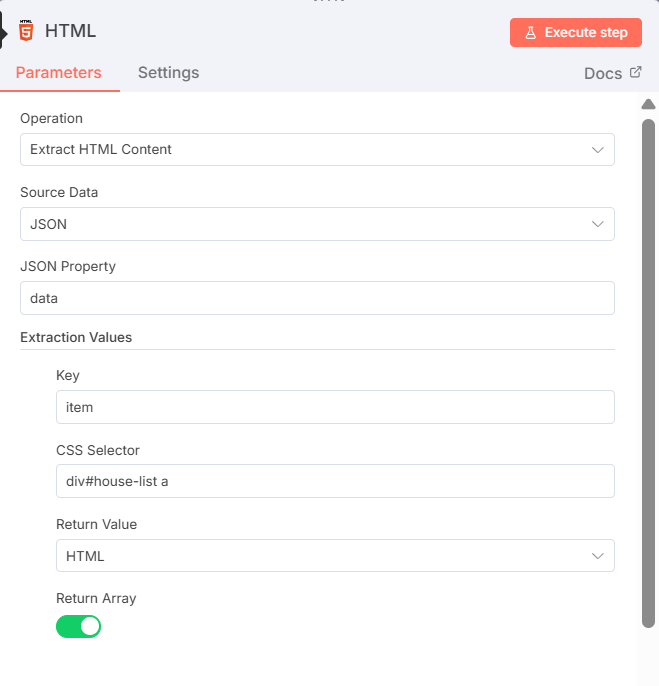Image resolution: width=659 pixels, height=686 pixels.
Task: Disable the Return Array toggle
Action: 79,627
